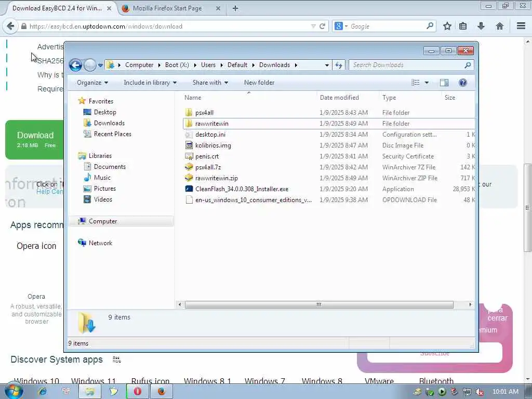Click the green Download button on webpage

[x=35, y=139]
